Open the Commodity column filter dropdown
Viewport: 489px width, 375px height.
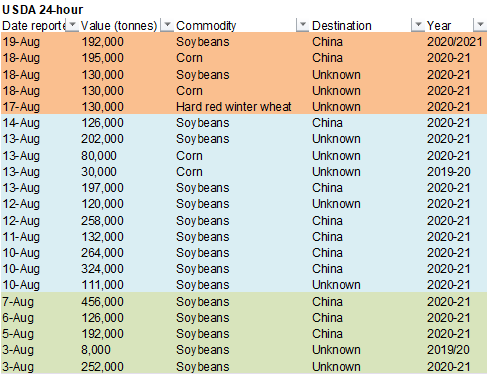coord(303,25)
